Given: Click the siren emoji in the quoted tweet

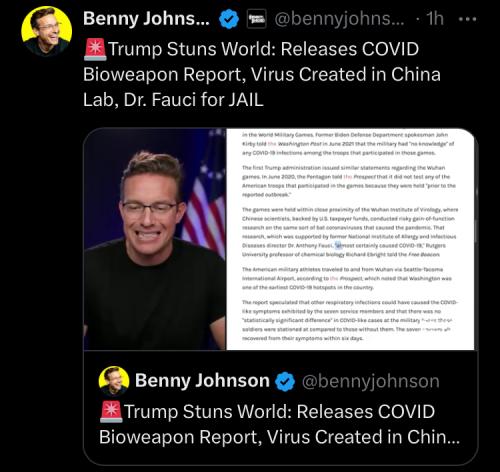Looking at the screenshot, I should pyautogui.click(x=111, y=412).
